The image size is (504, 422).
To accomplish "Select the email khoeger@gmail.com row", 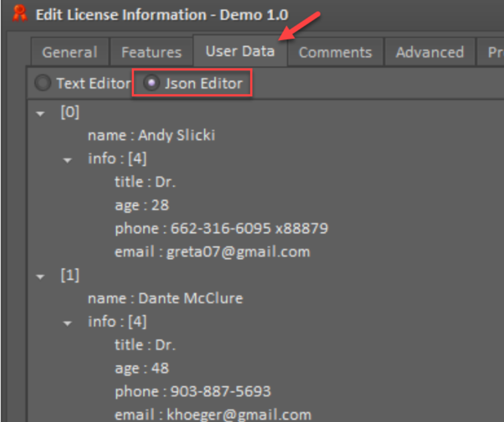I will 213,414.
